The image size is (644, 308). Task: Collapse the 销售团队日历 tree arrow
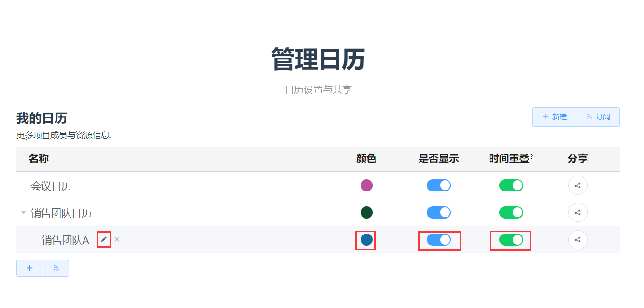click(x=23, y=213)
